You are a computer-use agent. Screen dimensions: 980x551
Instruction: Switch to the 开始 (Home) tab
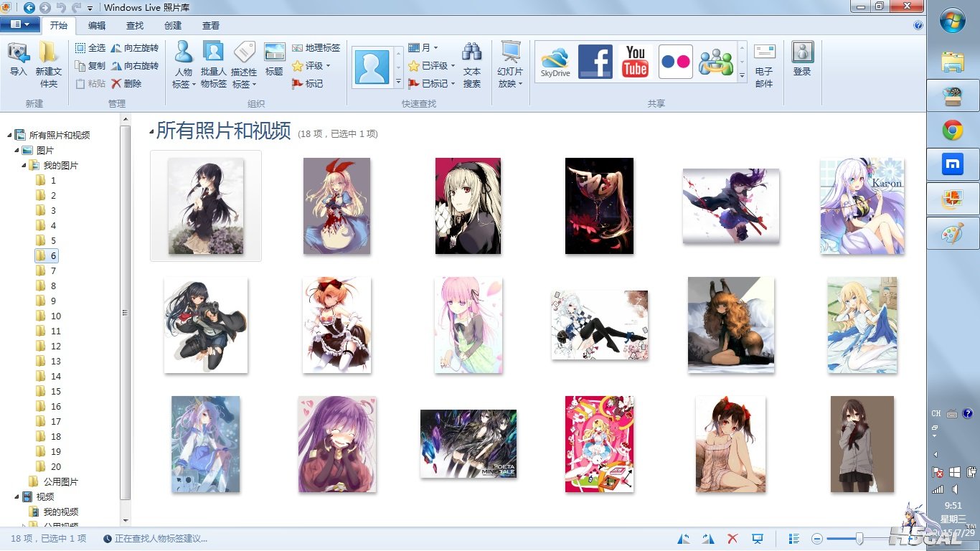click(59, 26)
